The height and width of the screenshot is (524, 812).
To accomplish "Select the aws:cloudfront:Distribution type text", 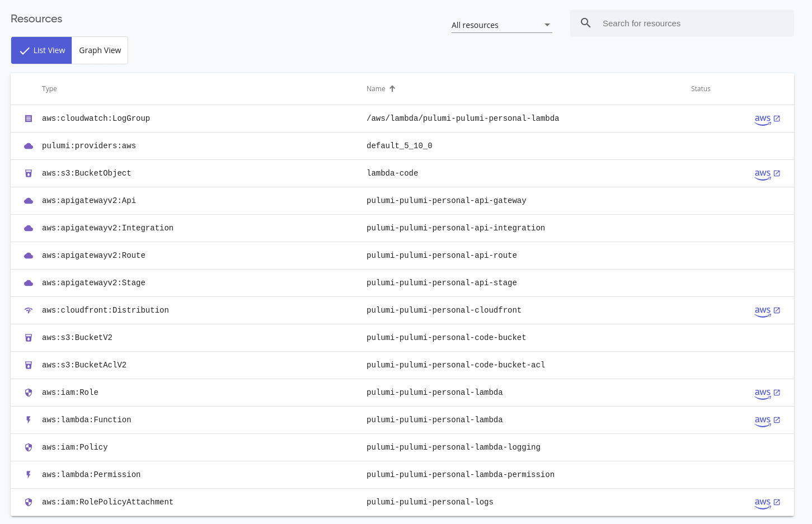I will pyautogui.click(x=105, y=310).
